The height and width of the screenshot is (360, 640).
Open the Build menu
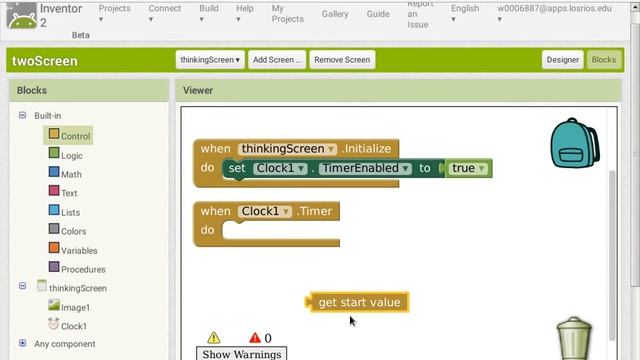(209, 13)
